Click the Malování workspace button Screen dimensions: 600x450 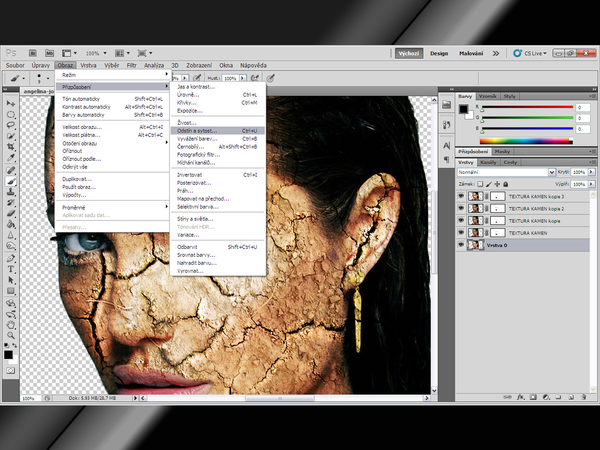coord(472,53)
